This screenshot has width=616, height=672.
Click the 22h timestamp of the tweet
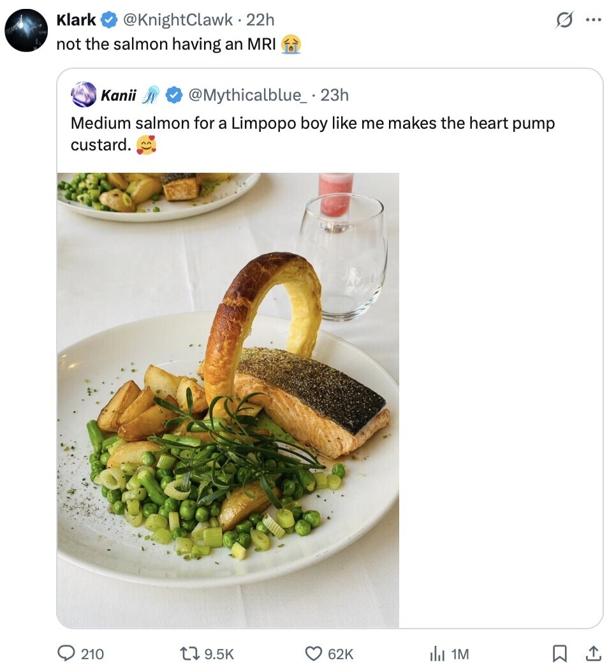point(260,20)
